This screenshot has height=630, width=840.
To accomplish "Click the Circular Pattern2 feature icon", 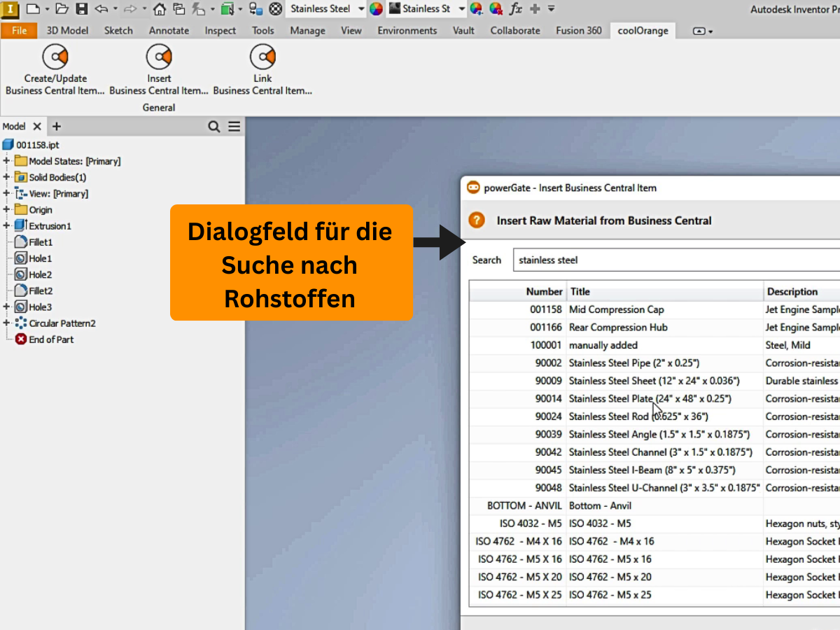I will click(x=21, y=323).
